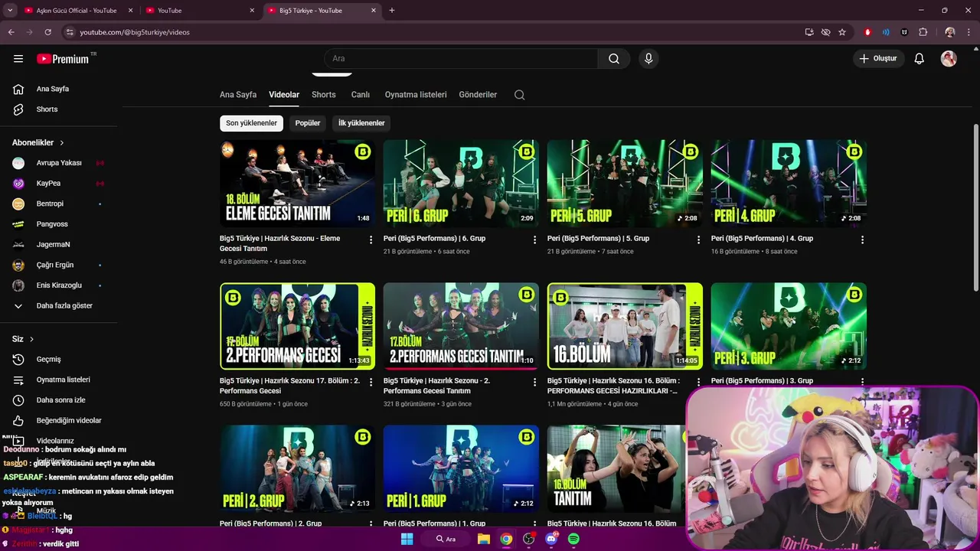Switch to channel Ana Sayfa tab
This screenshot has height=551, width=980.
[x=238, y=95]
